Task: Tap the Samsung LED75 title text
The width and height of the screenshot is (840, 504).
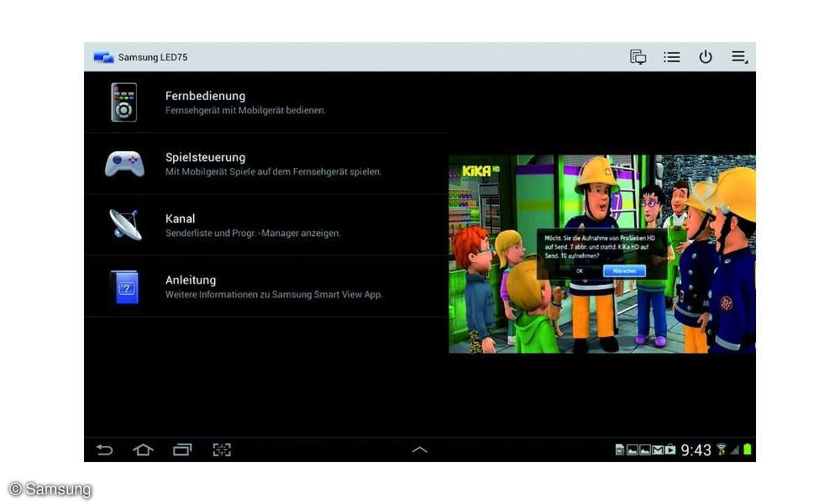Action: pos(153,57)
